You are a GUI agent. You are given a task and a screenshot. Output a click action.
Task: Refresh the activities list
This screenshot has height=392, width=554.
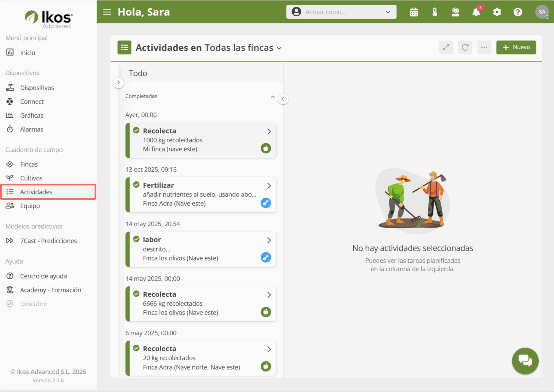(x=465, y=47)
